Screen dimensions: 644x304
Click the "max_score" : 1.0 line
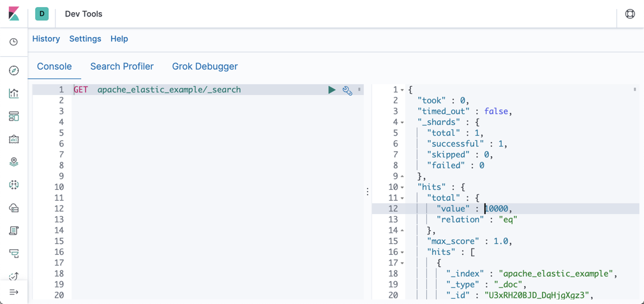(x=470, y=242)
